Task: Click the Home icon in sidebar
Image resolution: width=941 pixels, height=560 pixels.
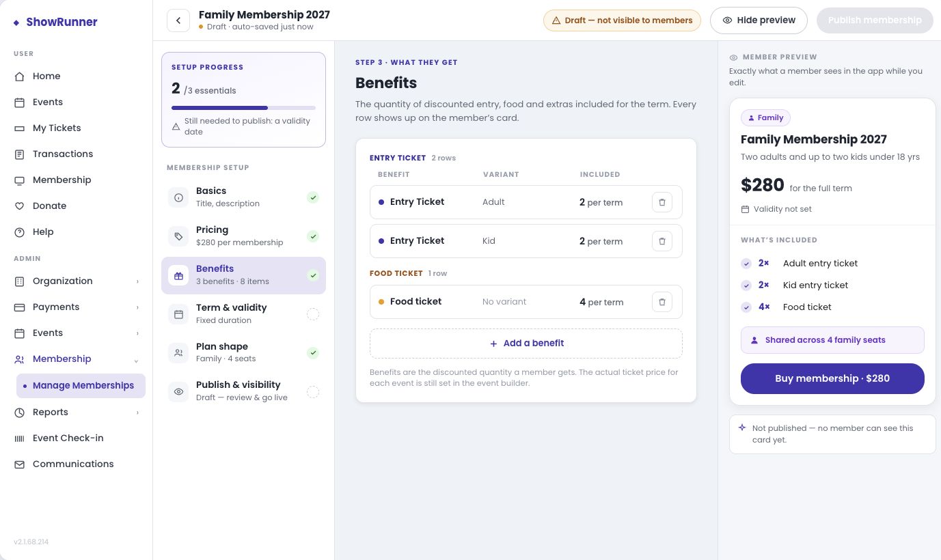Action: pos(20,76)
